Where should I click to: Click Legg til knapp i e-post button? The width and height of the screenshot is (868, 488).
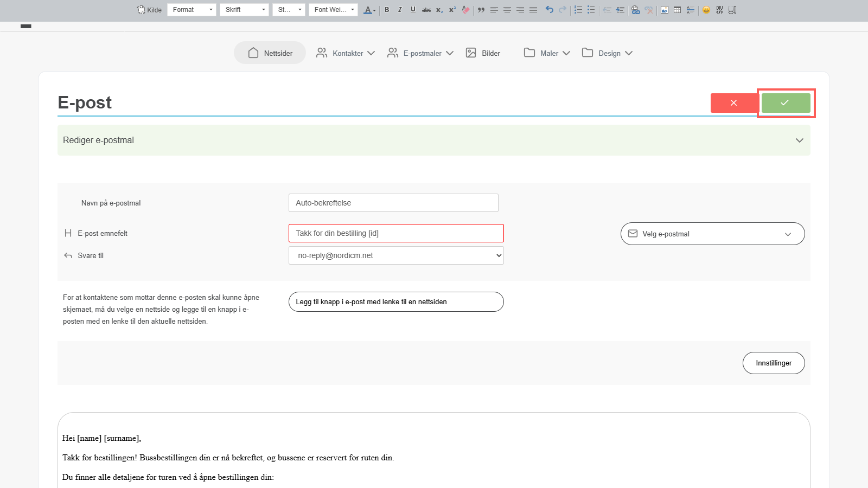[396, 302]
